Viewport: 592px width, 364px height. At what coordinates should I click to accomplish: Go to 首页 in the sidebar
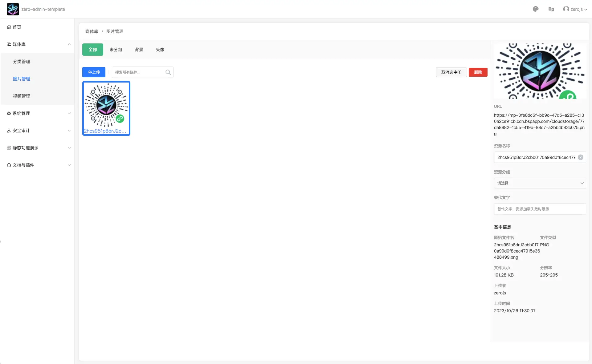click(x=37, y=27)
